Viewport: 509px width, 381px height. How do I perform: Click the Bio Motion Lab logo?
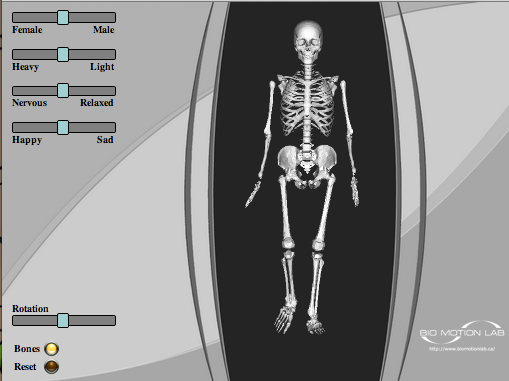[462, 332]
